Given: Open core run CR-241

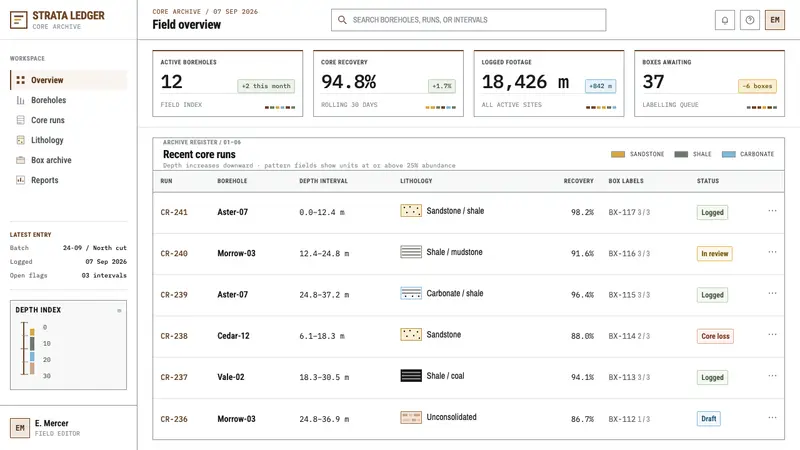Looking at the screenshot, I should (x=174, y=212).
